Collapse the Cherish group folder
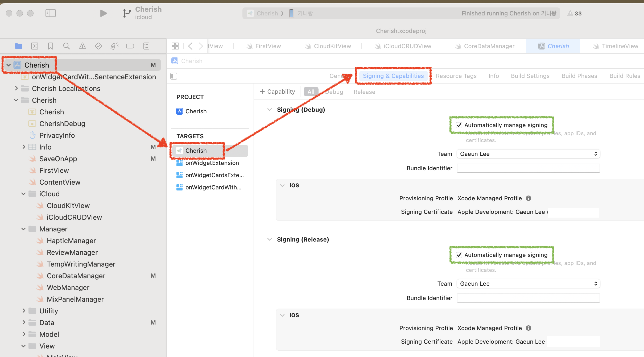Viewport: 644px width, 357px height. (x=16, y=100)
